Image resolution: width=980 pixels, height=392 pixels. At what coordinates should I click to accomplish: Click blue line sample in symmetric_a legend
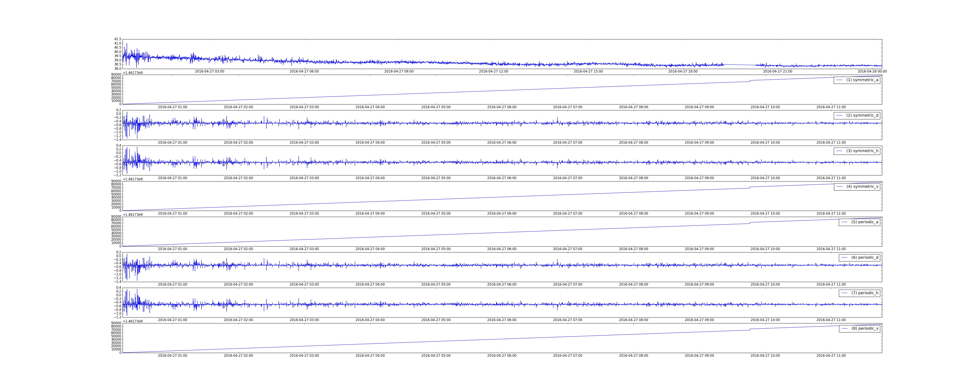click(839, 80)
